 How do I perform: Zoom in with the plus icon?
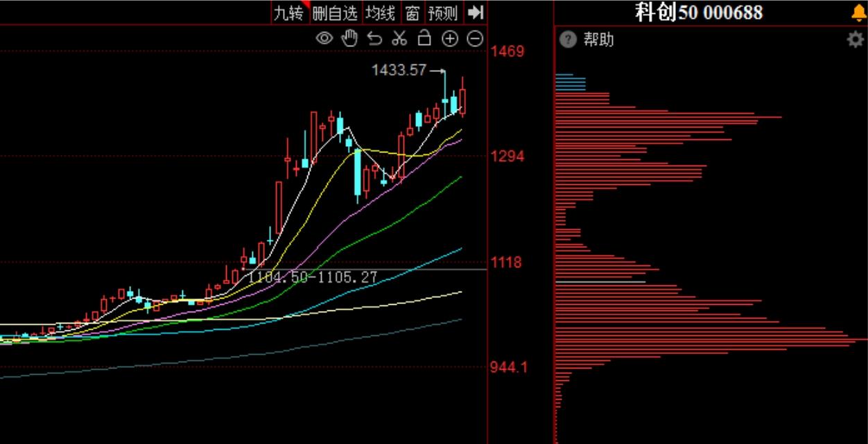pos(450,39)
